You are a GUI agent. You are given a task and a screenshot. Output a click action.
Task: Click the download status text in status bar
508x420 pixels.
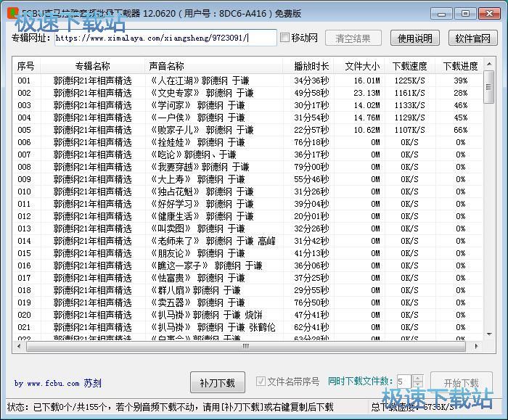170,407
